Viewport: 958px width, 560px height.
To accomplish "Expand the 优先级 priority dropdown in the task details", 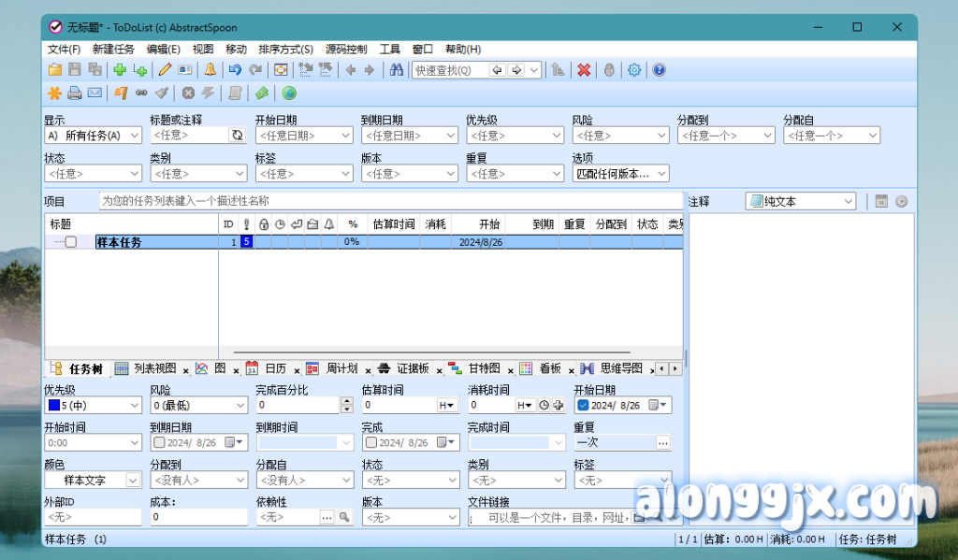I will pos(133,406).
